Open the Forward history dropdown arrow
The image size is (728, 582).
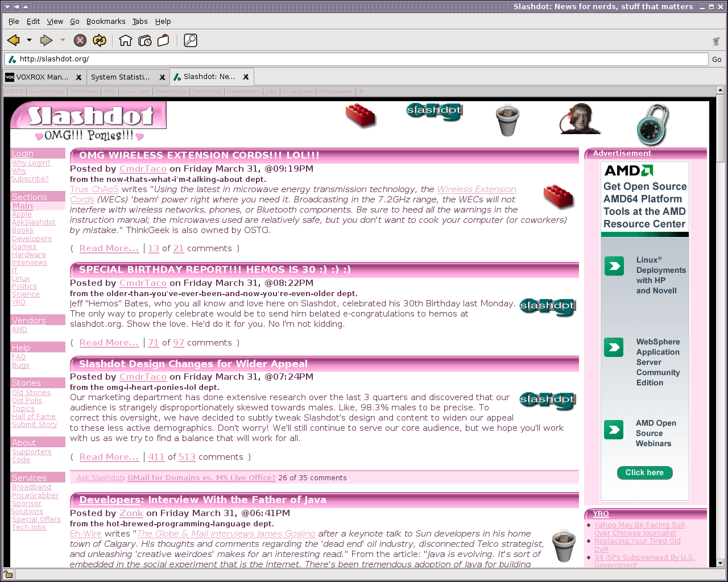point(63,40)
